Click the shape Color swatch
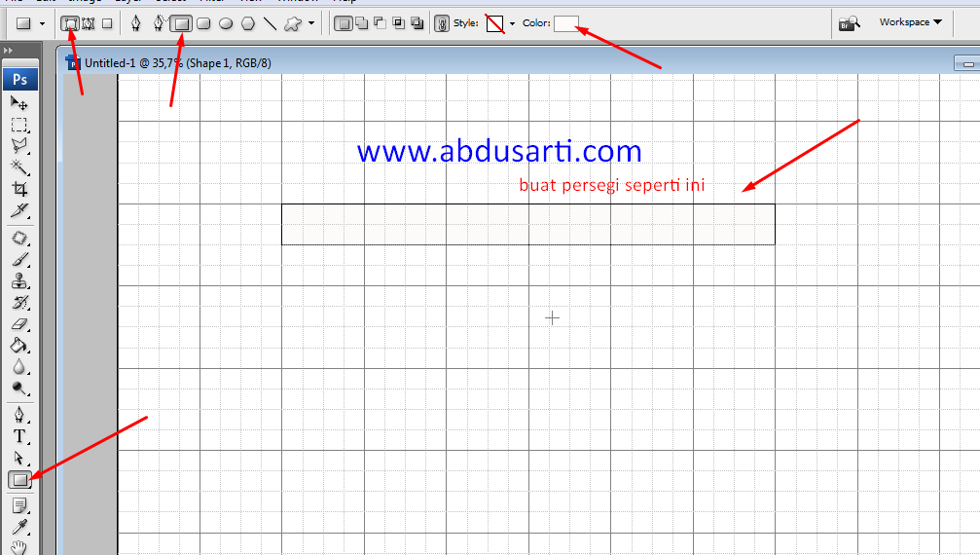Image resolution: width=980 pixels, height=555 pixels. click(x=566, y=23)
